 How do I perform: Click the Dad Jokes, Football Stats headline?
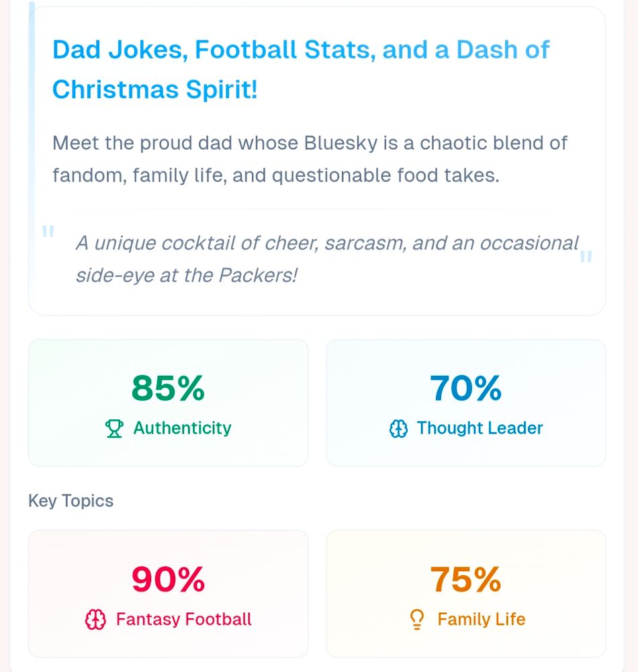(301, 50)
